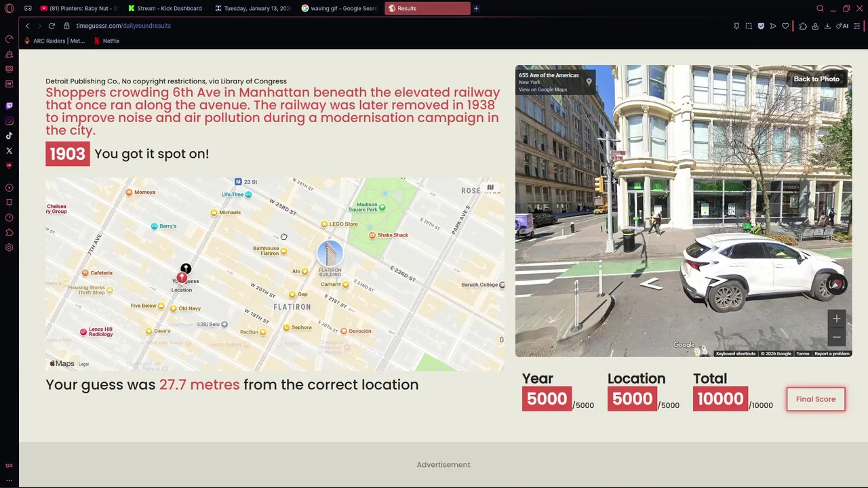Take a snapshot using toolbar icon
Image resolution: width=868 pixels, height=488 pixels.
click(x=749, y=26)
